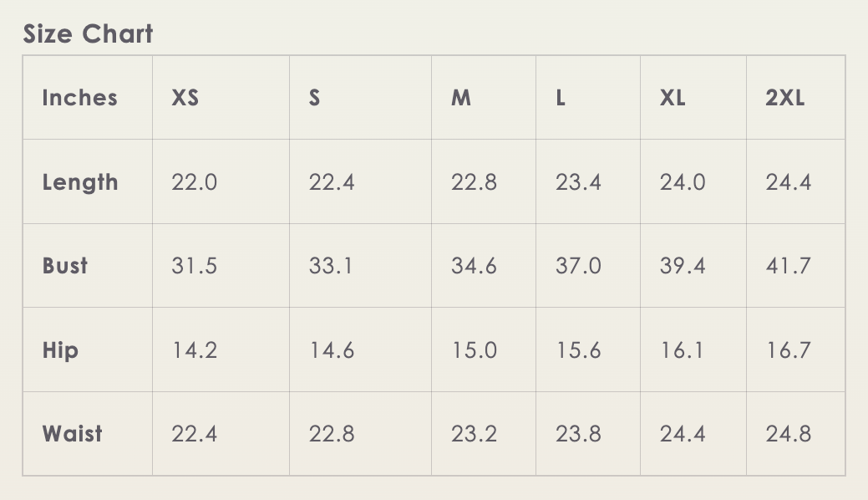Click the Bust row label
868x500 pixels.
click(x=65, y=266)
